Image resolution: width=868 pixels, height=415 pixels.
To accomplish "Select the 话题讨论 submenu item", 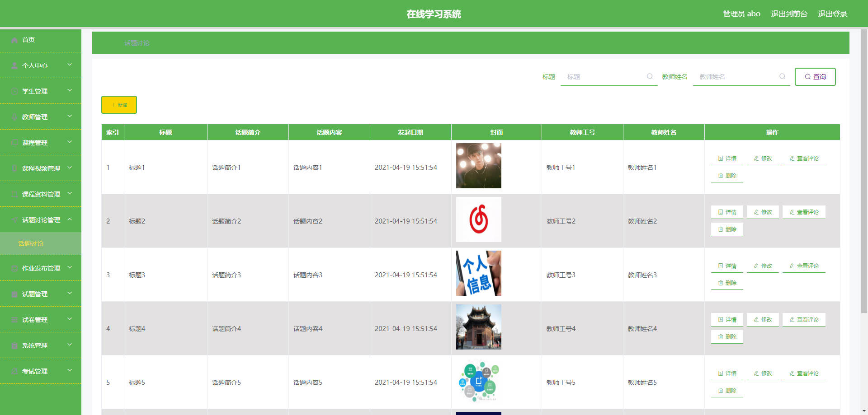I will pyautogui.click(x=41, y=243).
